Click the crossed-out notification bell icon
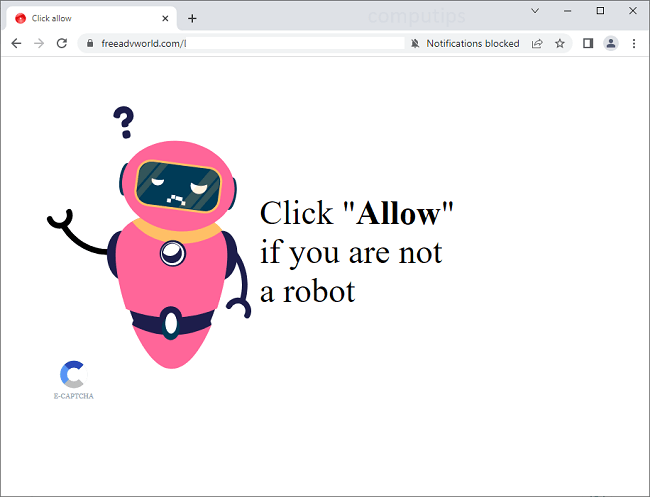 [414, 44]
